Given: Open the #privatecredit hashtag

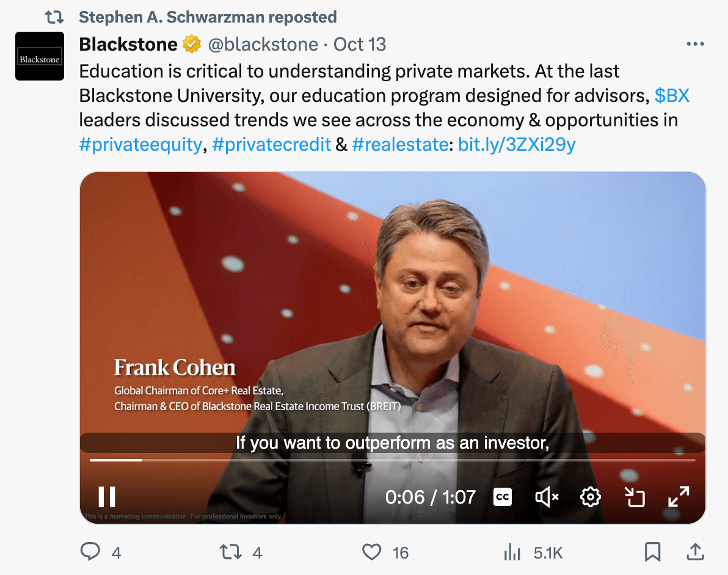Looking at the screenshot, I should pos(271,145).
